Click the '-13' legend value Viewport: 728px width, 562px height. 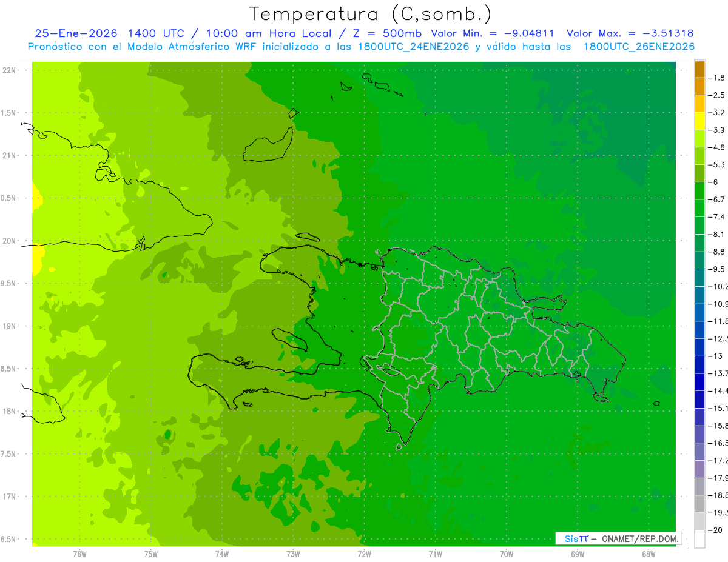[x=715, y=356]
